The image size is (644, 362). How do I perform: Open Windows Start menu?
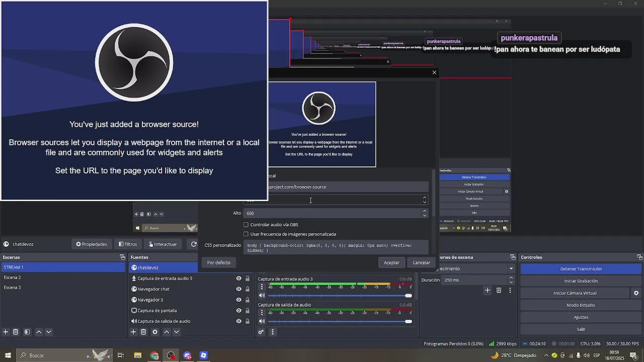(8, 355)
